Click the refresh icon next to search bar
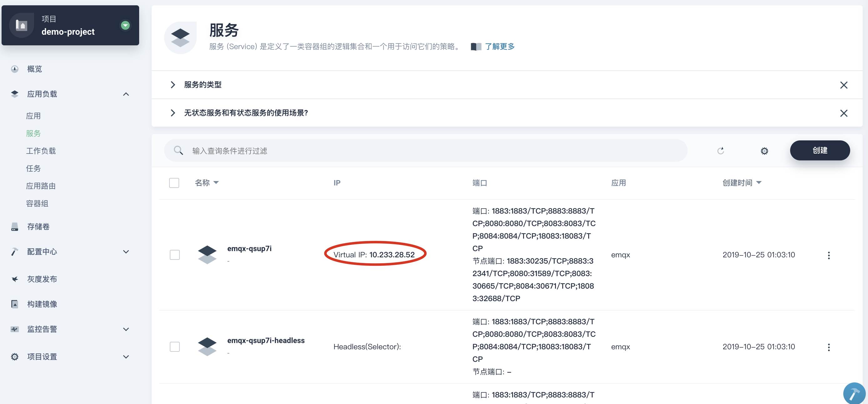Image resolution: width=868 pixels, height=404 pixels. tap(720, 150)
